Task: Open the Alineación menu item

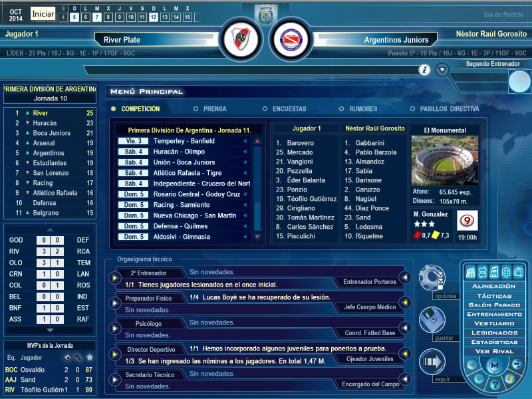Action: (x=493, y=286)
